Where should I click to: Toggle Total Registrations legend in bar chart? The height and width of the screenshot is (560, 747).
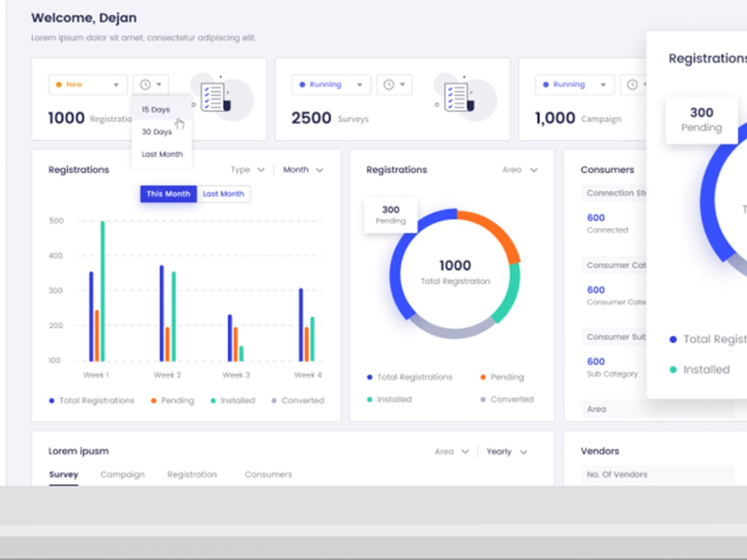91,400
